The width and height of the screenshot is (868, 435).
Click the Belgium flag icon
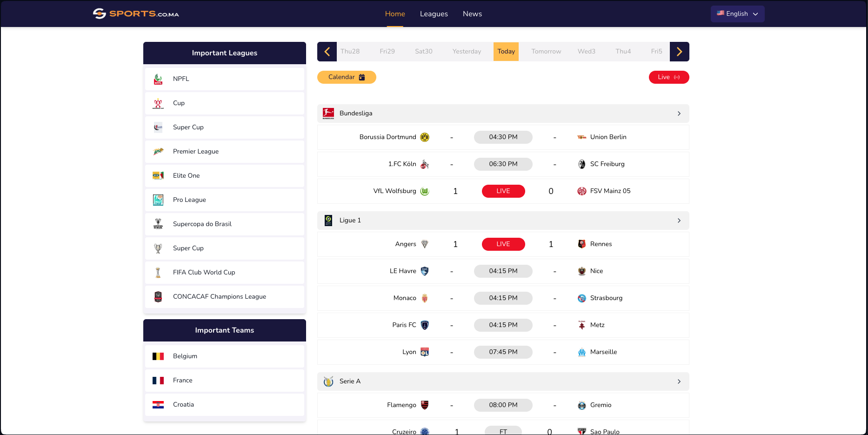158,356
